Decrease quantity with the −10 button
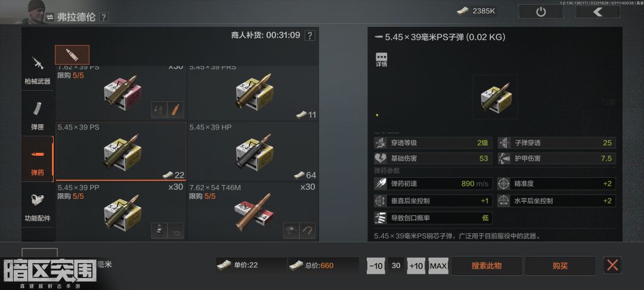644x290 pixels. coord(376,266)
